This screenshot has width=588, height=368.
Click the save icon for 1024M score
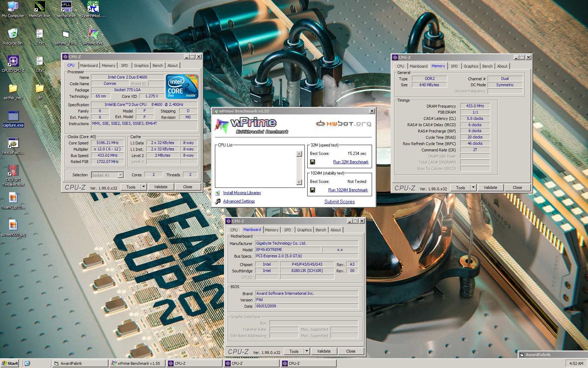(313, 190)
